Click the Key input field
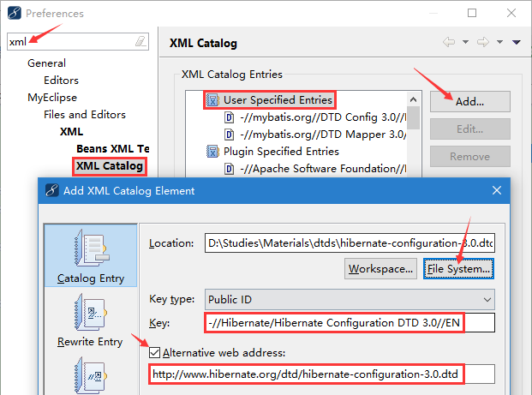532x395 pixels. (x=350, y=323)
